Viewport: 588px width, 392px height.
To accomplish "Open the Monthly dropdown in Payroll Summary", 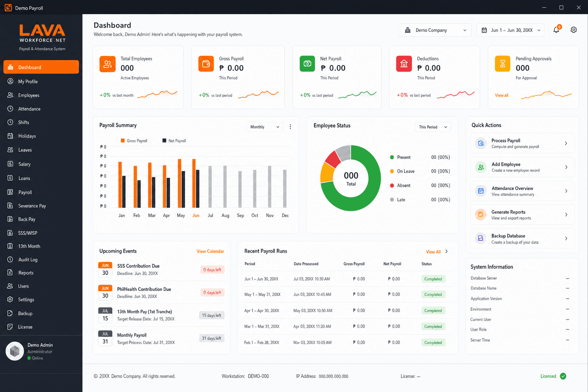I will pos(265,127).
